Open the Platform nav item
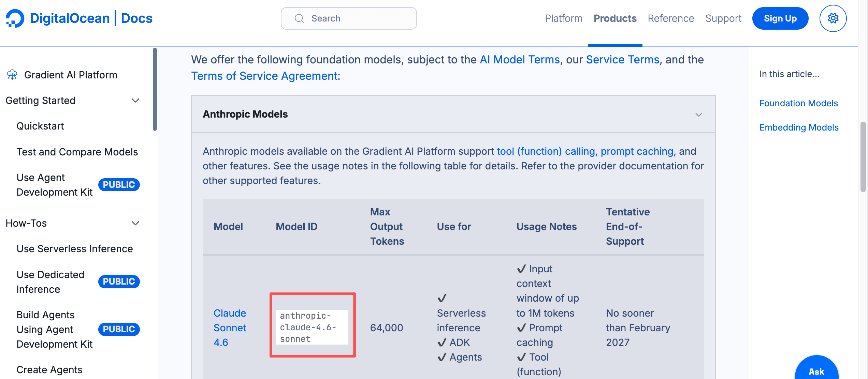 click(563, 18)
